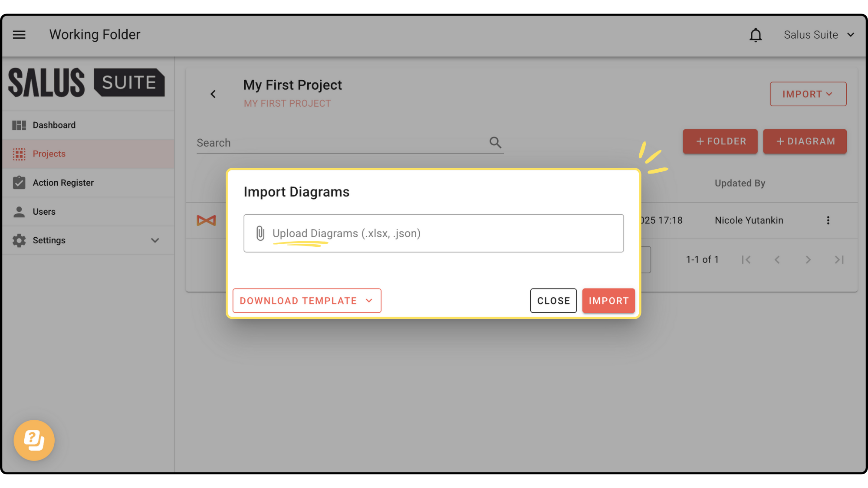
Task: Open the help chat widget
Action: pyautogui.click(x=34, y=440)
